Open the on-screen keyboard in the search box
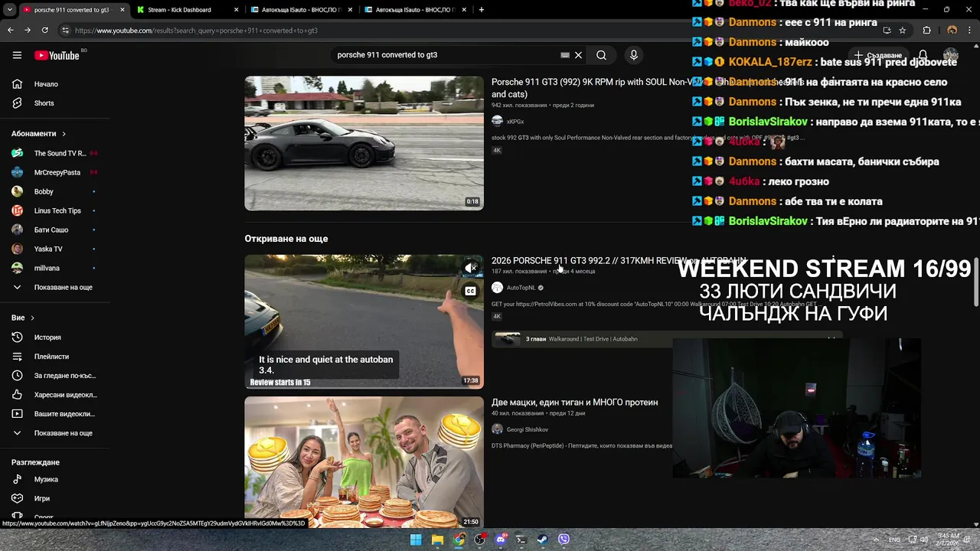The width and height of the screenshot is (980, 551). [x=565, y=55]
